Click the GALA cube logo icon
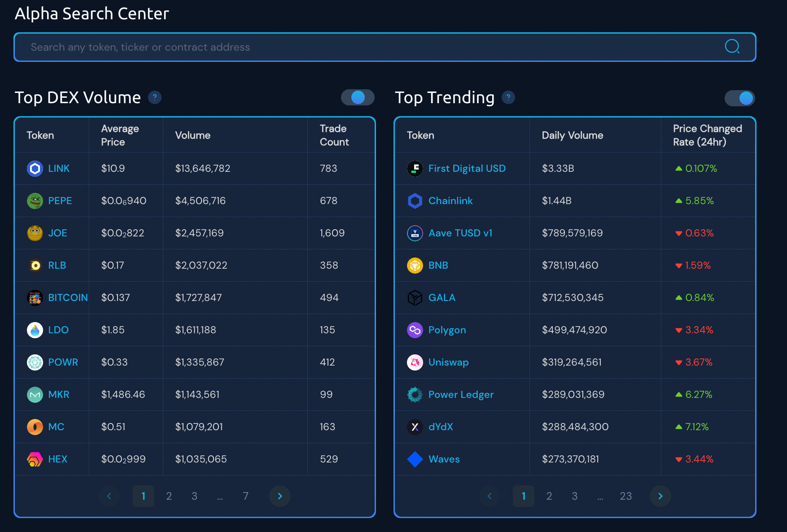This screenshot has width=787, height=532. (415, 298)
